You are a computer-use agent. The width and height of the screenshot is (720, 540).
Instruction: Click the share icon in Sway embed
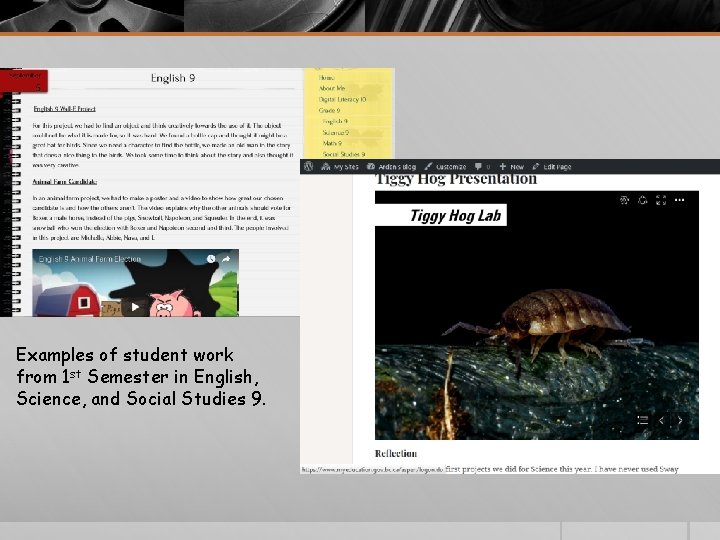tap(642, 200)
